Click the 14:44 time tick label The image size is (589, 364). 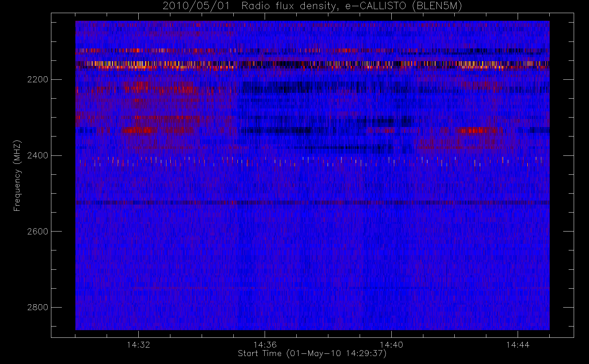coord(518,344)
